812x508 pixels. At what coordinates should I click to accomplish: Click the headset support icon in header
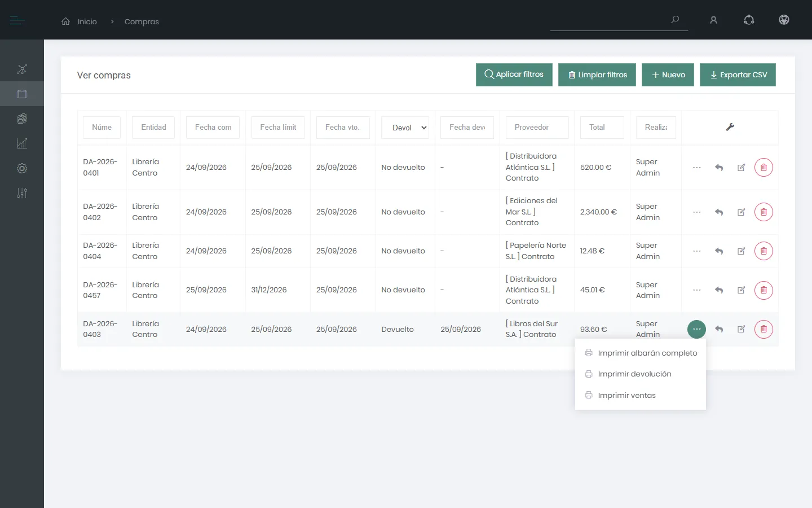(x=749, y=20)
